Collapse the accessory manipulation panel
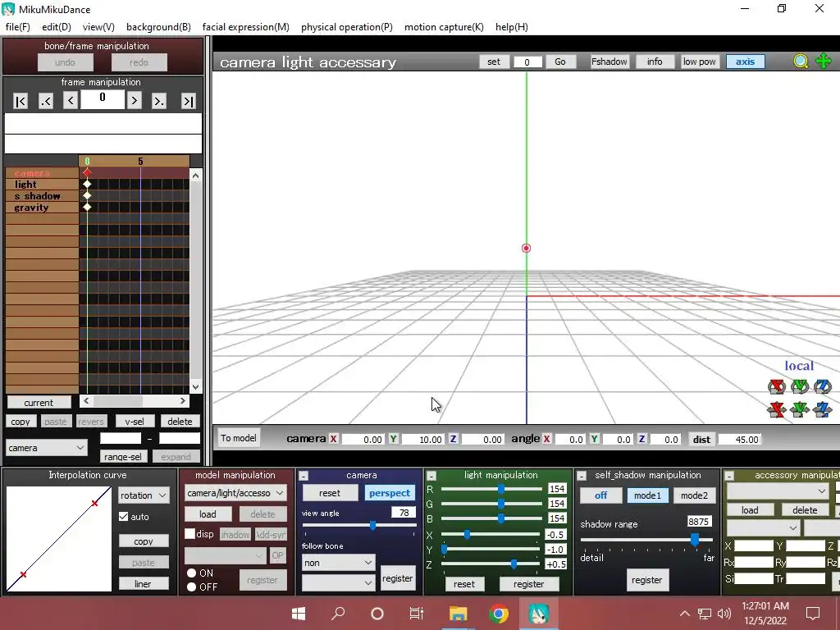Image resolution: width=840 pixels, height=630 pixels. coord(729,476)
